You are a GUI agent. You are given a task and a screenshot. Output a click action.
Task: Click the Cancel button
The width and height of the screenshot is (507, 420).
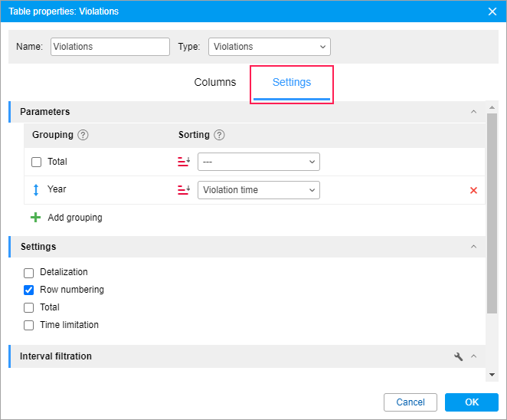411,402
